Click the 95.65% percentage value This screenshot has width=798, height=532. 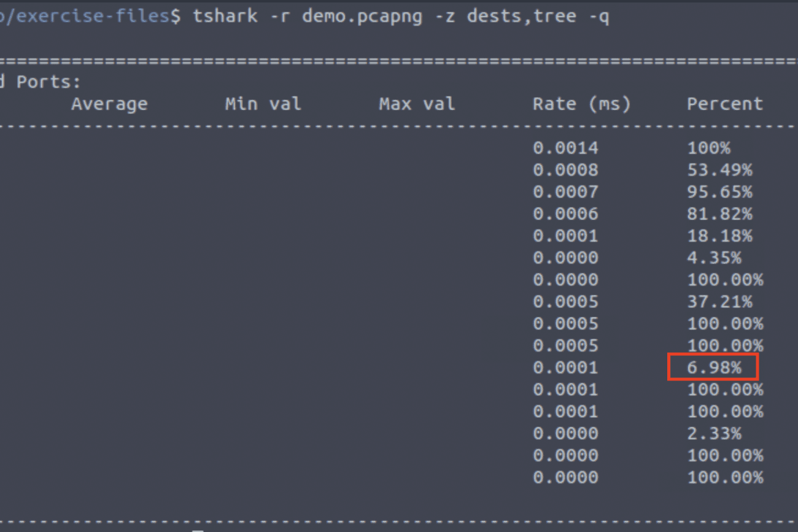(719, 191)
